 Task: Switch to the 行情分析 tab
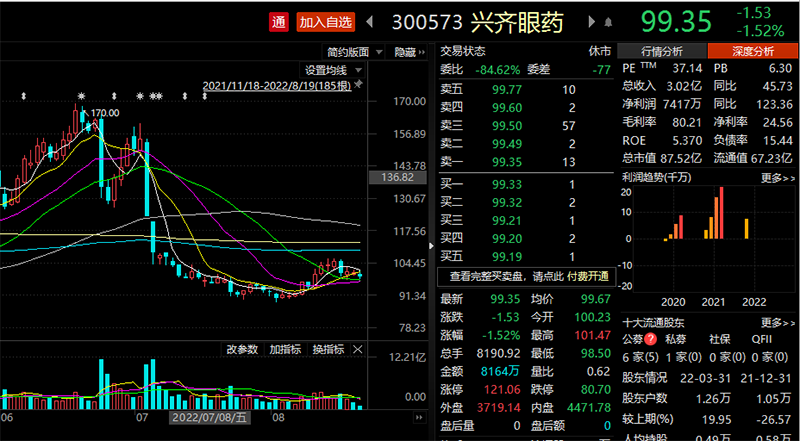coord(661,51)
